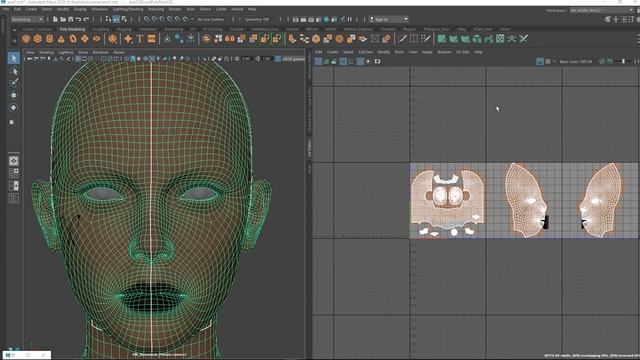
Task: Adjust the dim image slider in UV Editor
Action: click(x=623, y=62)
